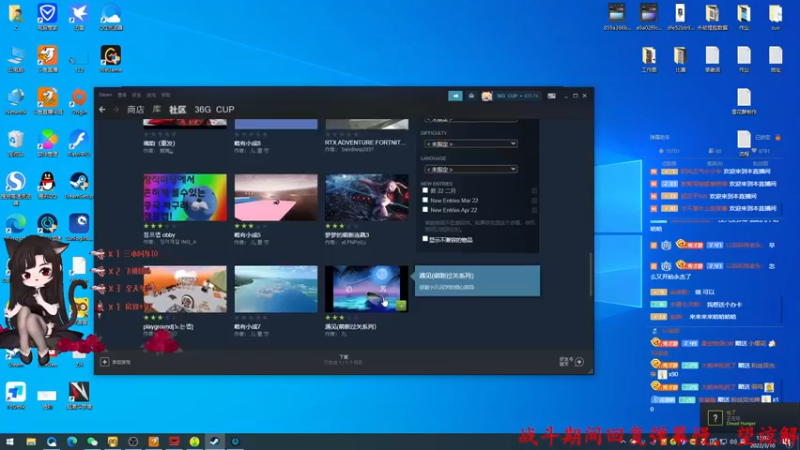Open the 好友 (Friends) menu
The image size is (800, 450).
[x=137, y=95]
